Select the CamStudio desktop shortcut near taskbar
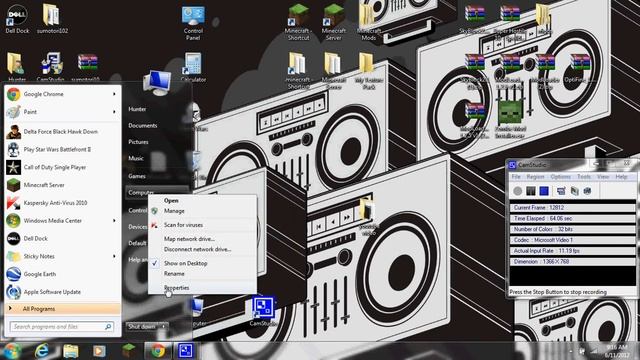The image size is (640, 360). click(x=262, y=311)
